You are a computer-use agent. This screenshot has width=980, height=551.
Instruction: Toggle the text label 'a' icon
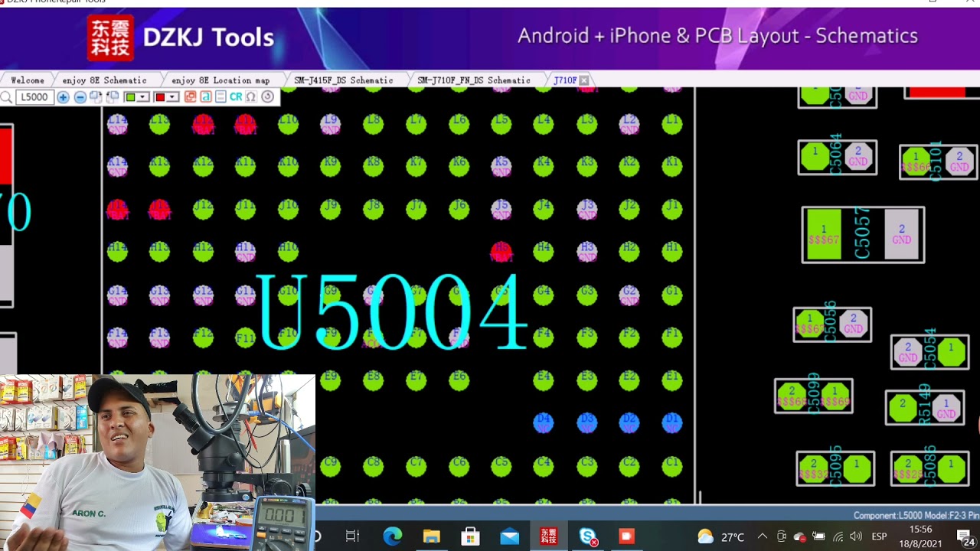(206, 97)
